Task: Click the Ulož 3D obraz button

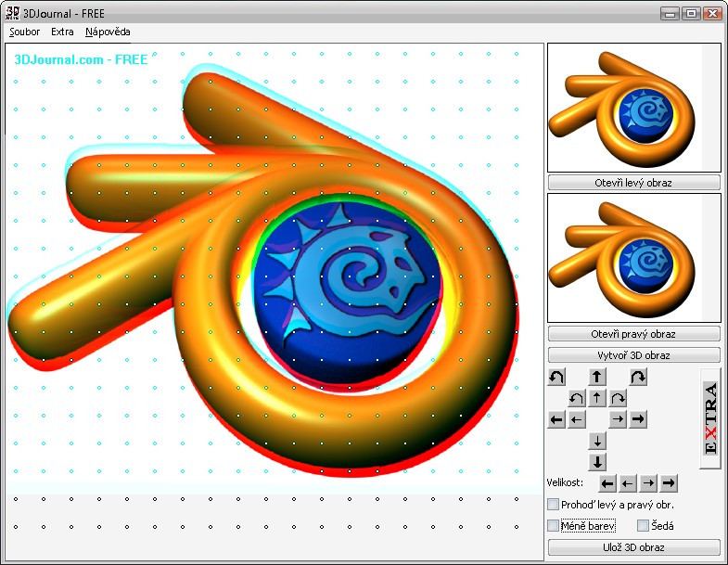Action: click(x=633, y=547)
